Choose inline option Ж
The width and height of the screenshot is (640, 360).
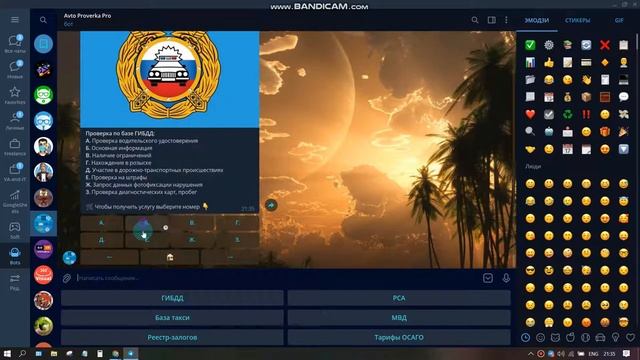192,240
